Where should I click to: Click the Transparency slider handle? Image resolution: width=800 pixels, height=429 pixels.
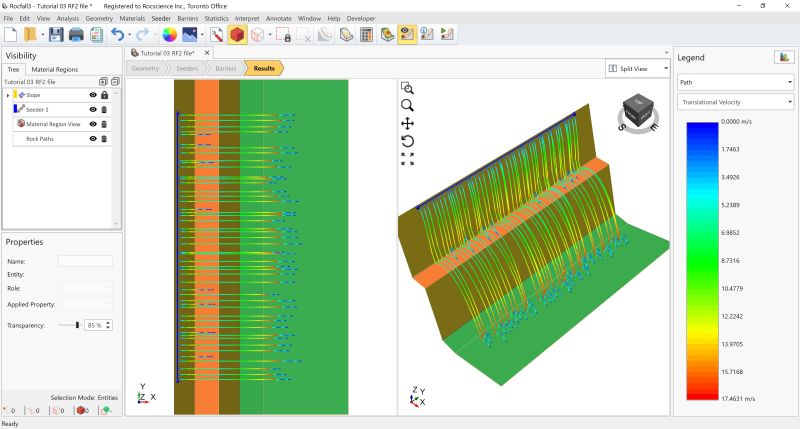77,325
